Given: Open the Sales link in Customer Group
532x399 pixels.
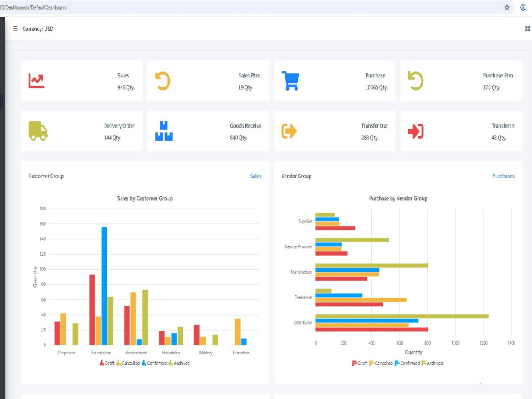Looking at the screenshot, I should [x=255, y=176].
